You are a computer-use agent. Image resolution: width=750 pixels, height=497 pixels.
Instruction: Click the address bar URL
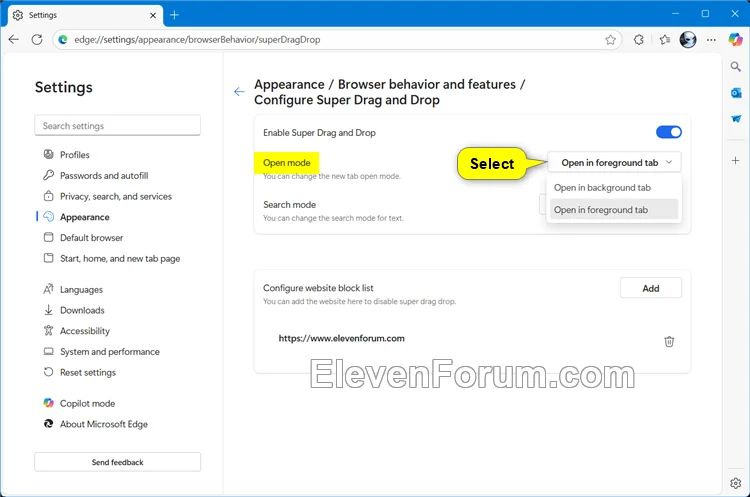pos(197,40)
